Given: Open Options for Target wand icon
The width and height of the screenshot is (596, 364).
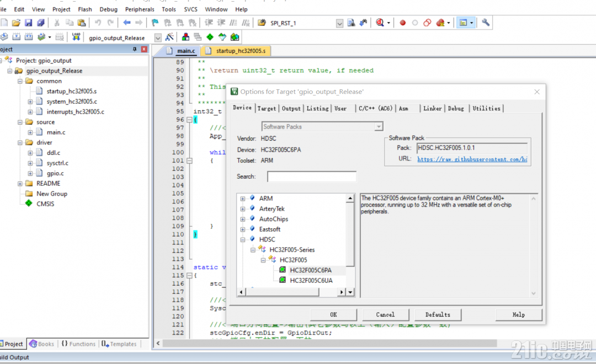Looking at the screenshot, I should click(x=169, y=37).
